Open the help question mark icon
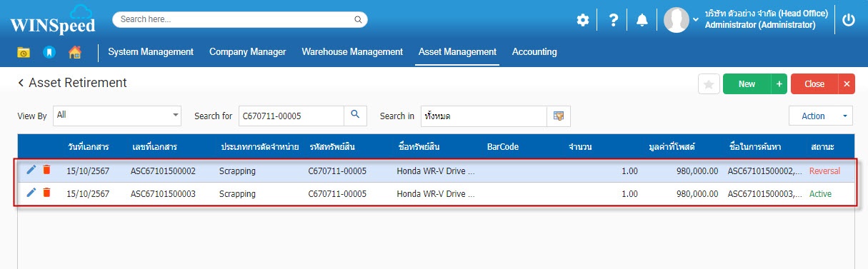This screenshot has height=269, width=868. [613, 20]
